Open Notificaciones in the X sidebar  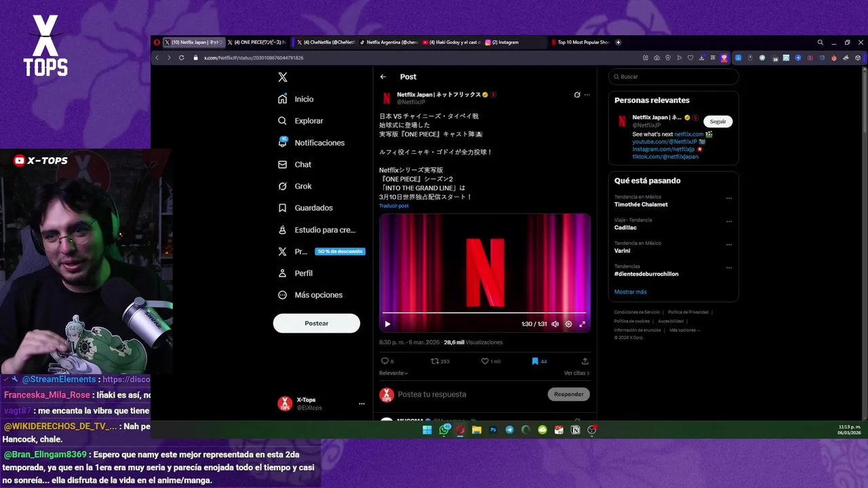311,143
